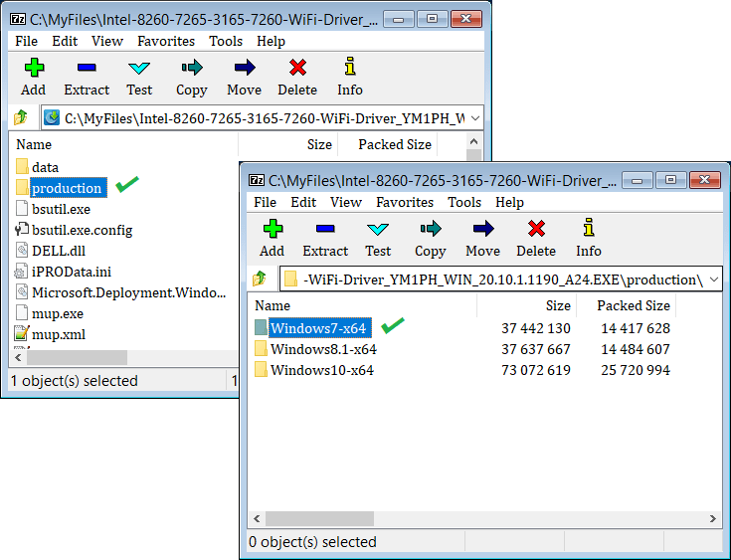
Task: Click Copy icon in back window toolbar
Action: click(x=192, y=68)
